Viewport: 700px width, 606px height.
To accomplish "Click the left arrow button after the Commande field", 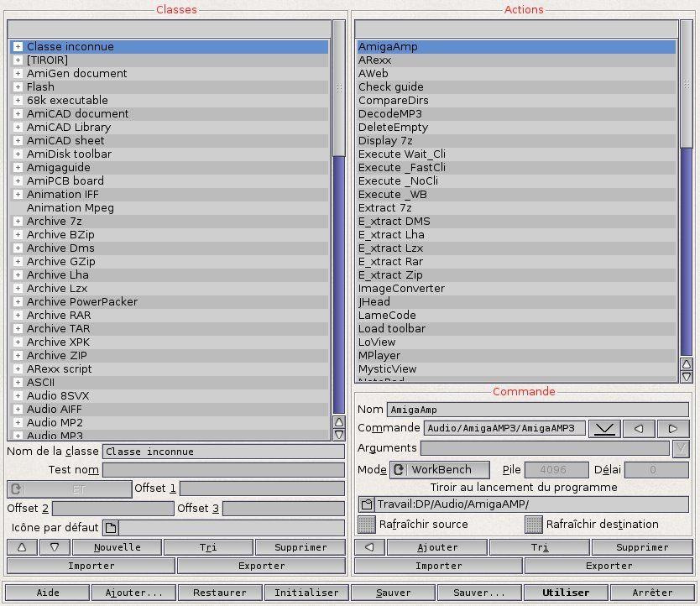I will (x=639, y=429).
